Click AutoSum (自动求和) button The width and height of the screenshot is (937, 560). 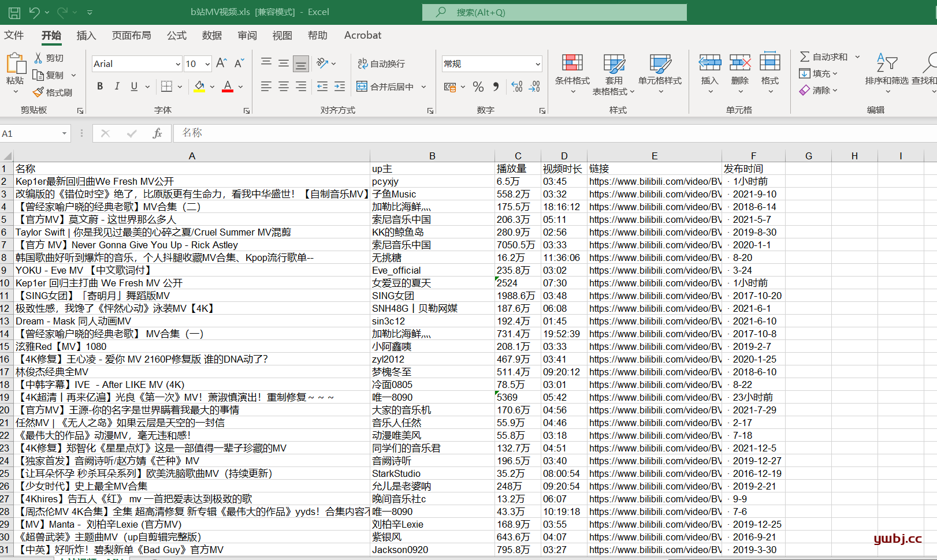coord(824,57)
